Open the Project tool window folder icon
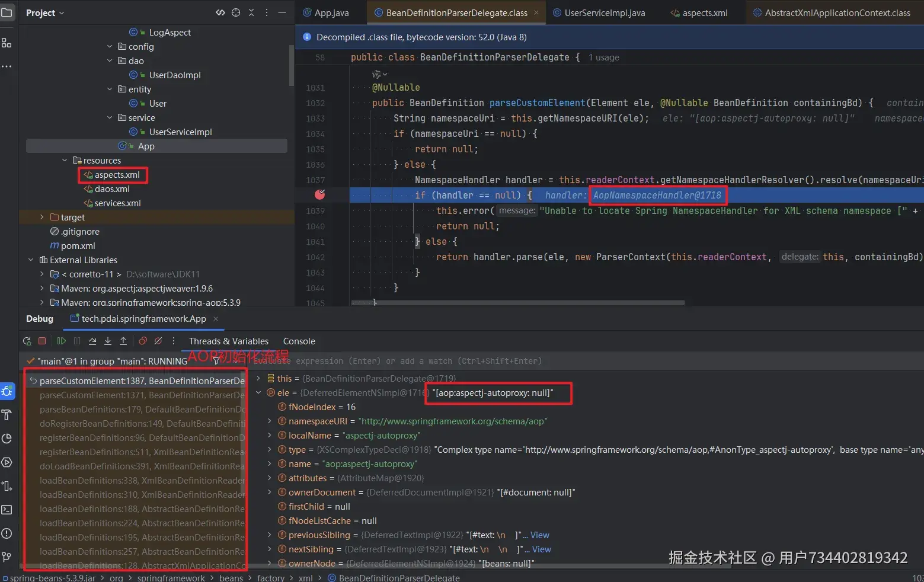Screen dimensions: 924x582 [7, 12]
